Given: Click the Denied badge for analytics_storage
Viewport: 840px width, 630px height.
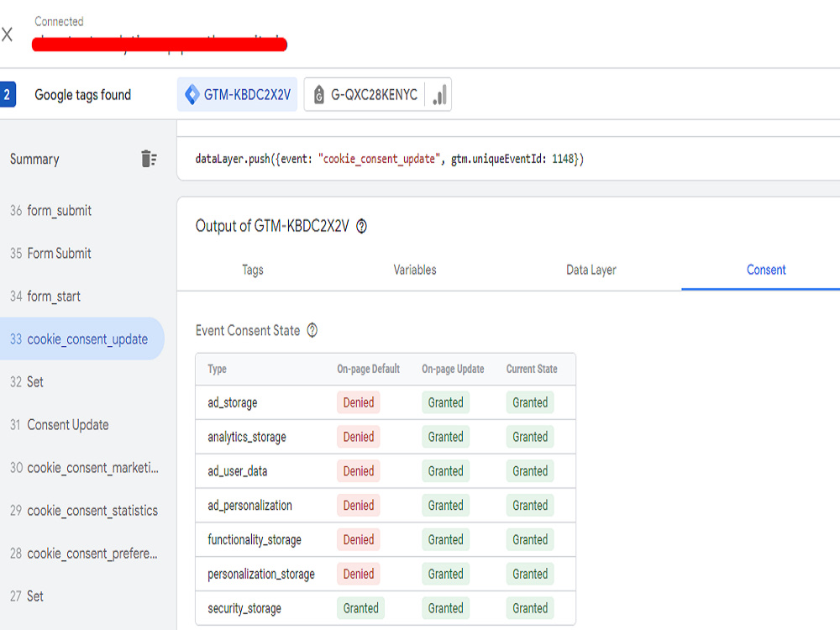Looking at the screenshot, I should (x=359, y=437).
